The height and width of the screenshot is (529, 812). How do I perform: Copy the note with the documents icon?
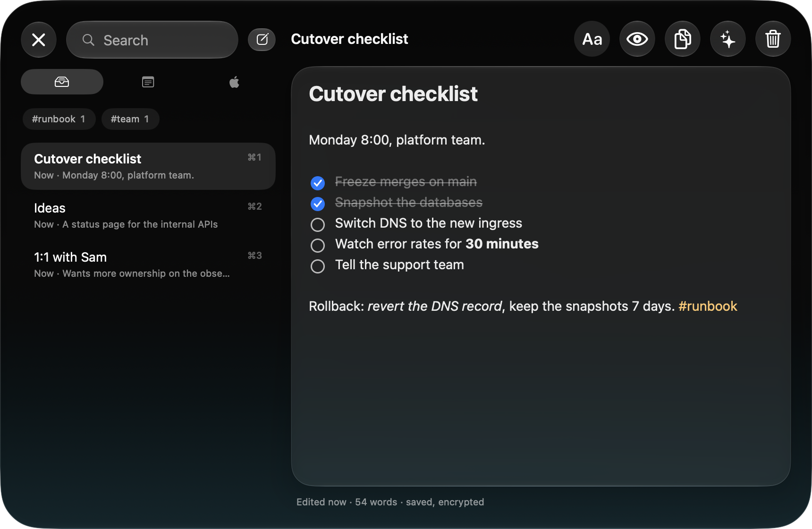[683, 39]
